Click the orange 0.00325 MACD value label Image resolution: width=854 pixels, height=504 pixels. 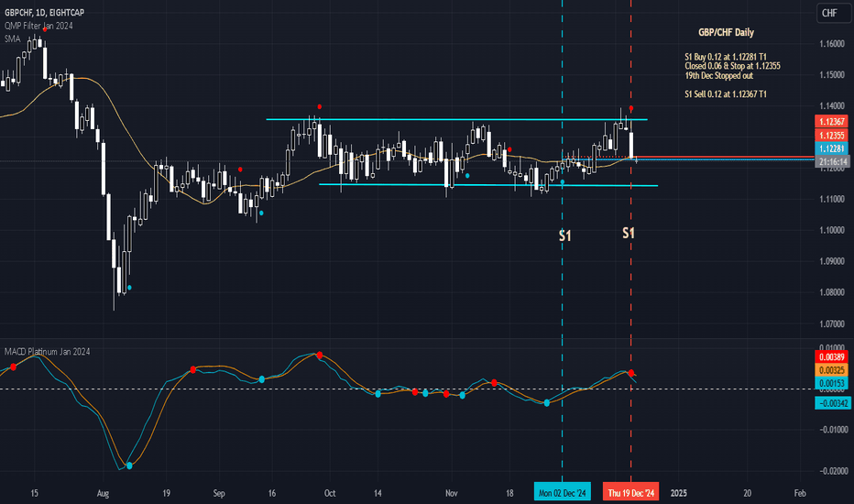point(832,370)
